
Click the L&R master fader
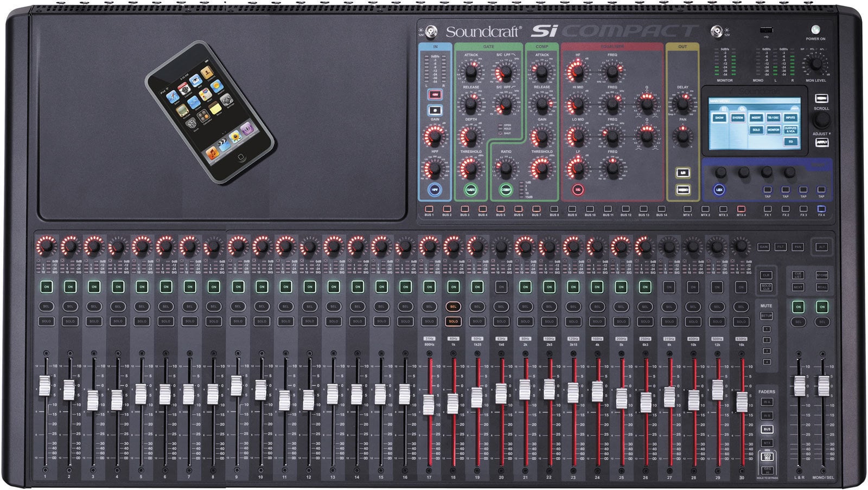(x=799, y=385)
